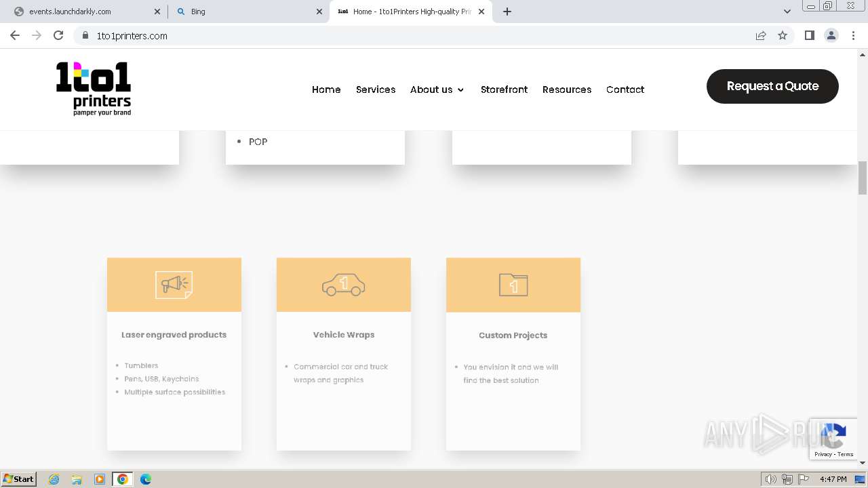Open the Chrome profile avatar icon
This screenshot has height=488, width=868.
831,35
